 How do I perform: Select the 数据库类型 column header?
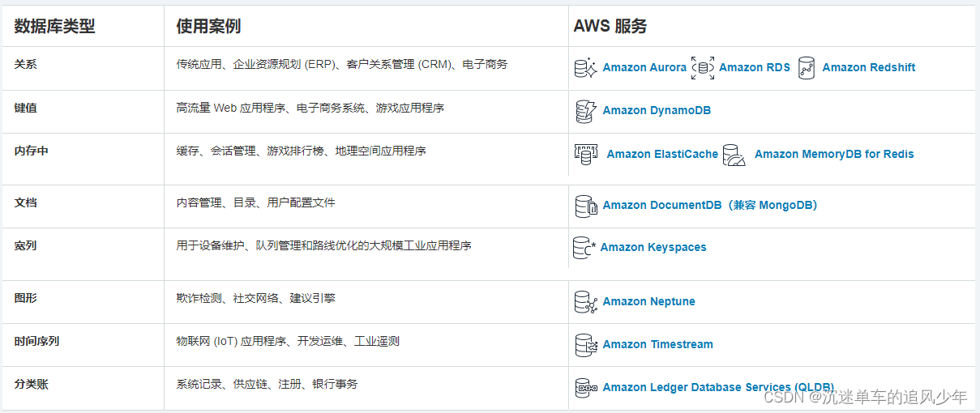click(54, 27)
